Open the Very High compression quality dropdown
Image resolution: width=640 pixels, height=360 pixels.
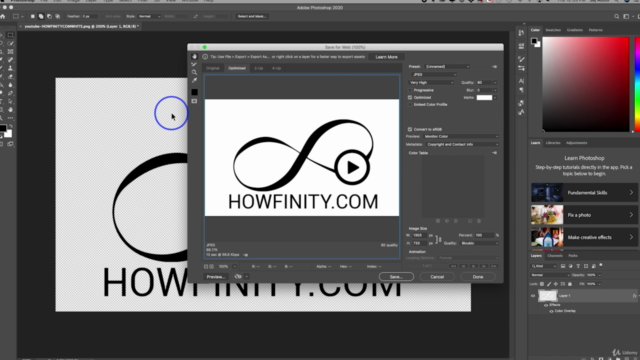[x=431, y=82]
